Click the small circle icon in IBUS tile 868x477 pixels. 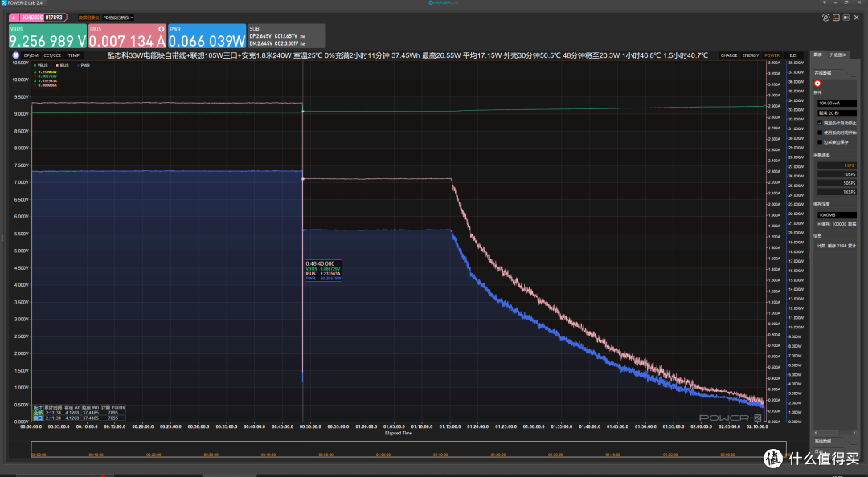tap(161, 29)
